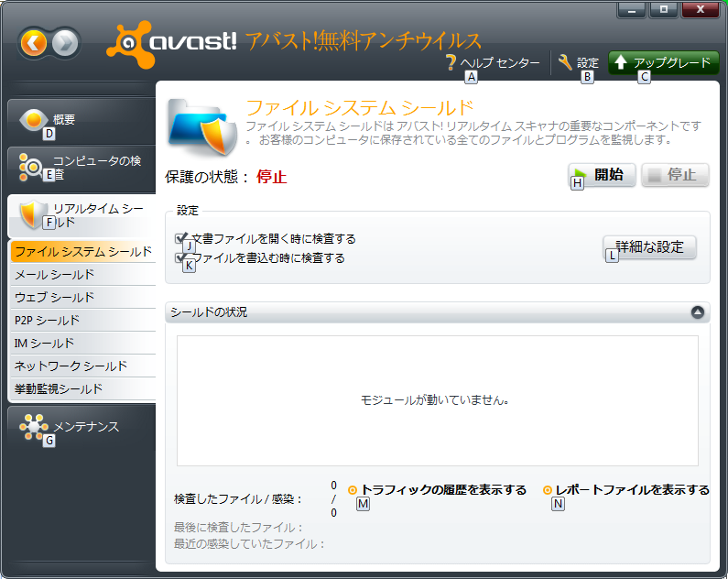The height and width of the screenshot is (579, 728).
Task: Minimize the avast window
Action: click(x=632, y=10)
